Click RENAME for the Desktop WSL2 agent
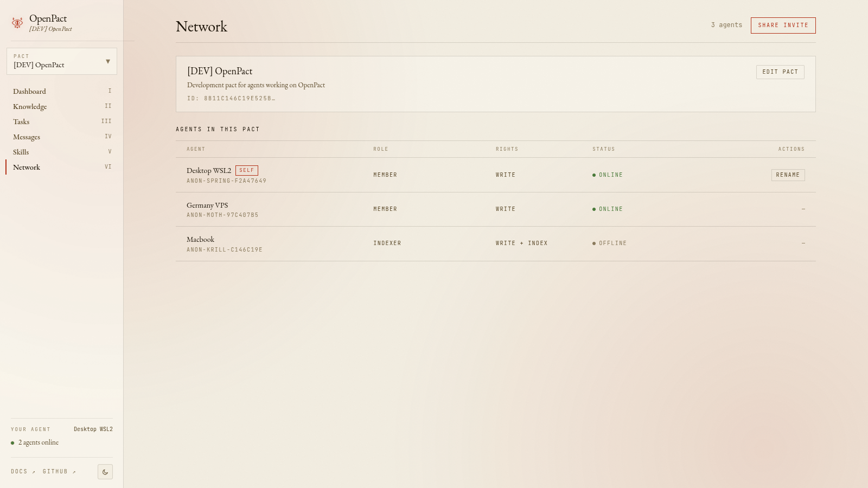 click(788, 175)
